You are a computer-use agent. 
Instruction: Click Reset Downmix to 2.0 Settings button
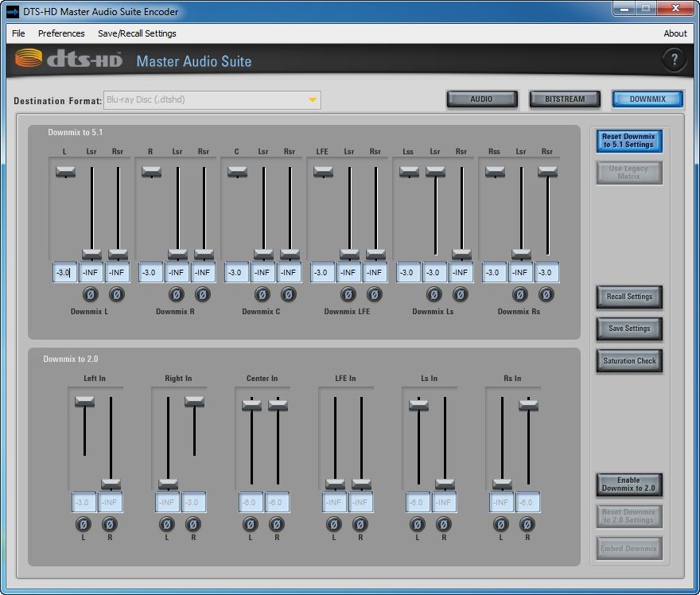tap(629, 516)
